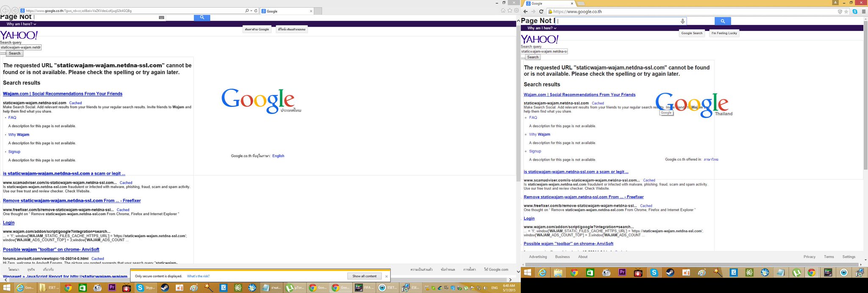This screenshot has height=293, width=868.
Task: Open a new tab in Internet Explorer
Action: tap(318, 11)
